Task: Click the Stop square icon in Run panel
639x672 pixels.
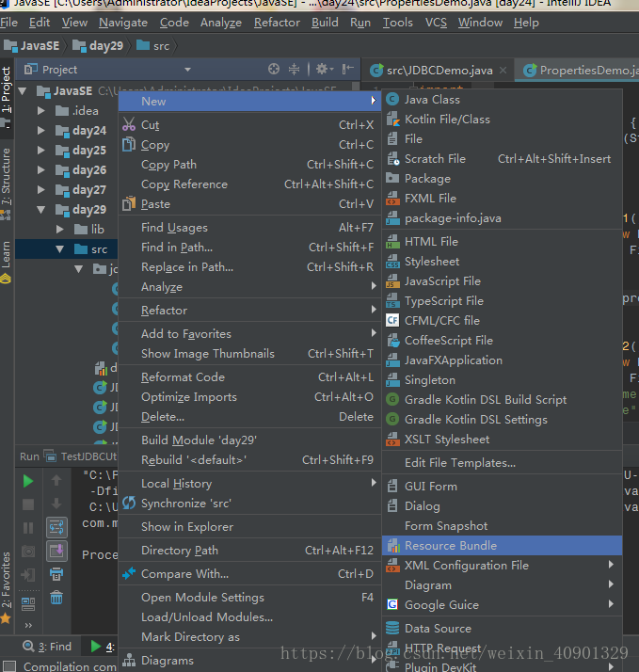Action: (28, 504)
